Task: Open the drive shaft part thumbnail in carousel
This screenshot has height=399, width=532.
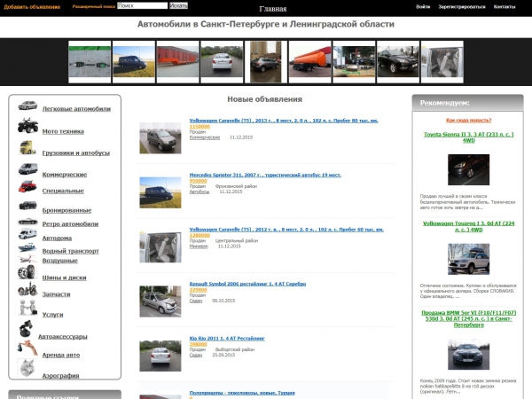Action: 90,62
